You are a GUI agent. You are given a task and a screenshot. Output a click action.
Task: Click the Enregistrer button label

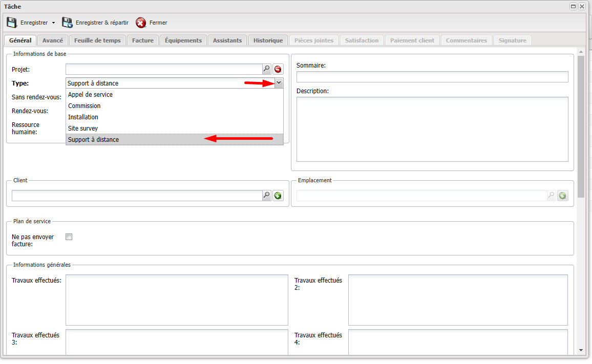(34, 23)
